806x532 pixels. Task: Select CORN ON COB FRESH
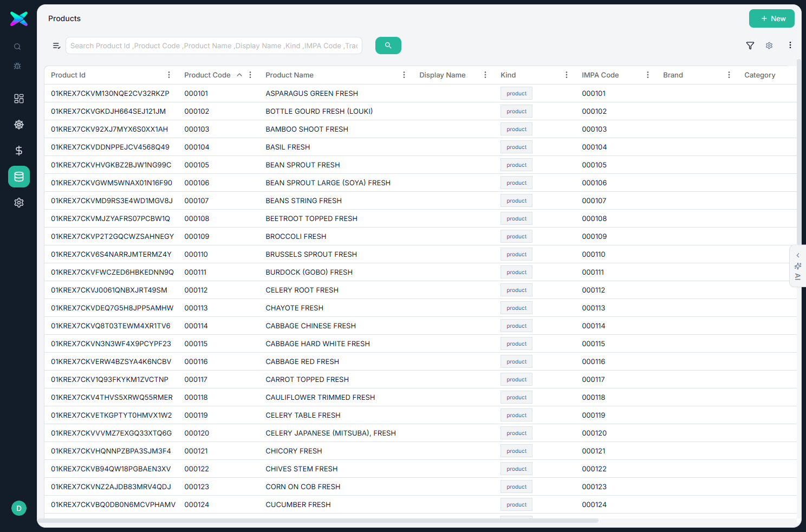point(303,486)
